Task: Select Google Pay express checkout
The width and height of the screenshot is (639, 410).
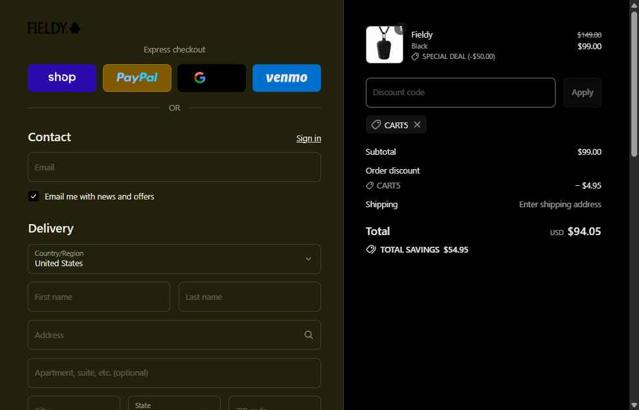Action: pos(212,77)
